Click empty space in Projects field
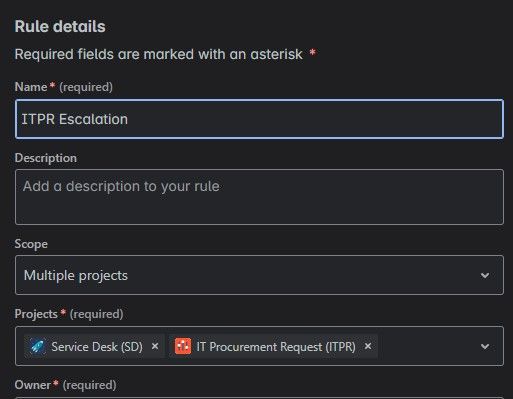 tap(427, 346)
